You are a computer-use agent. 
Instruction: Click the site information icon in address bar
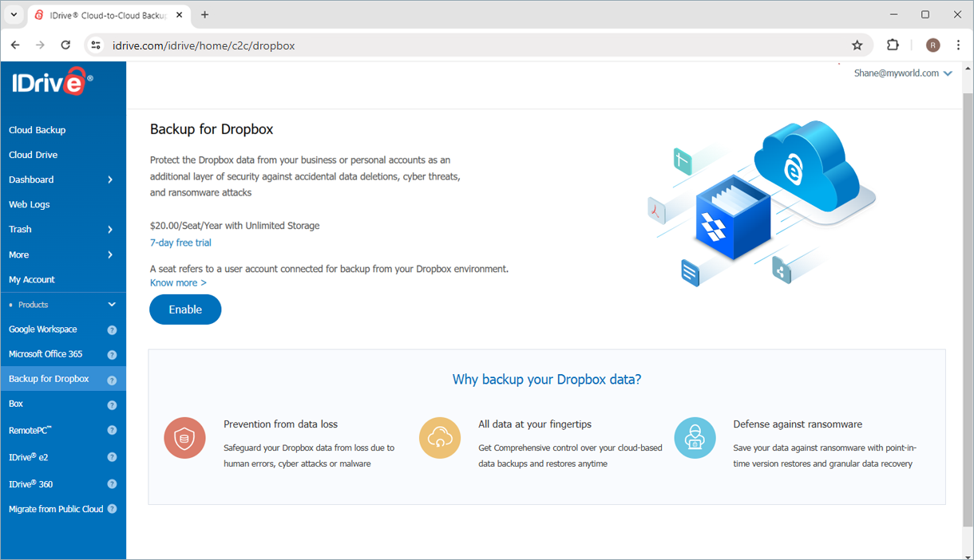[96, 45]
